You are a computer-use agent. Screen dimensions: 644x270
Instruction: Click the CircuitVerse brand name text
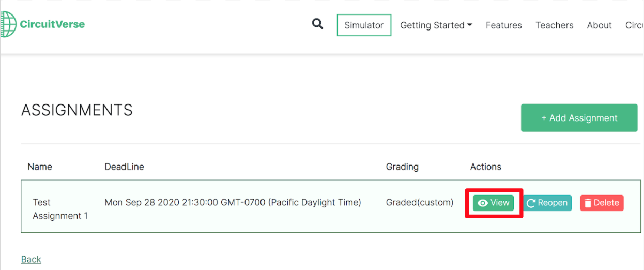click(52, 24)
